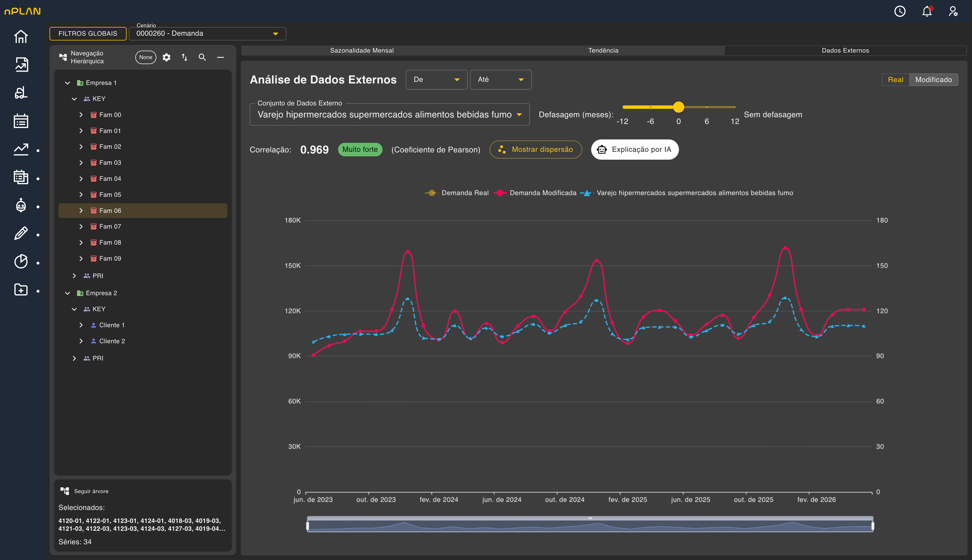Open the Cenário dropdown
This screenshot has height=560, width=972.
207,33
